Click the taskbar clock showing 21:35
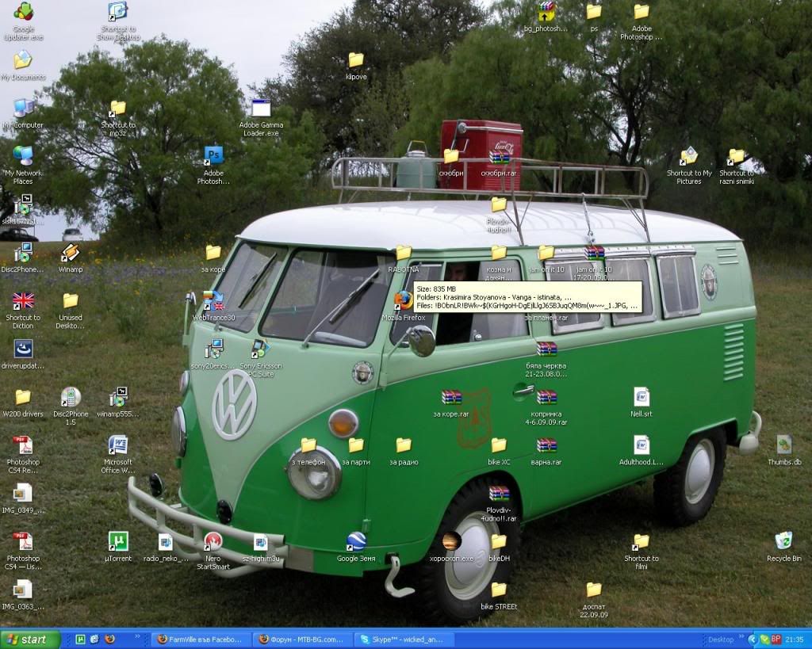 (x=795, y=639)
